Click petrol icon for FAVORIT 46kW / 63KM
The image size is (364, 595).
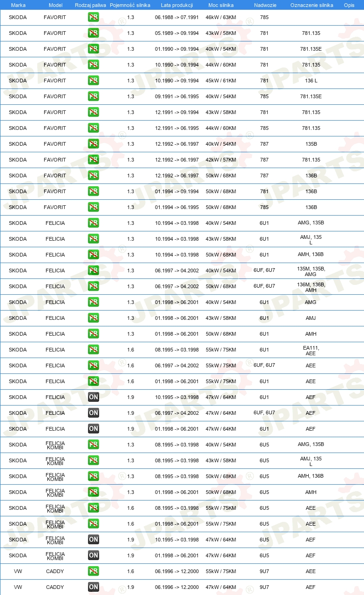tap(93, 17)
